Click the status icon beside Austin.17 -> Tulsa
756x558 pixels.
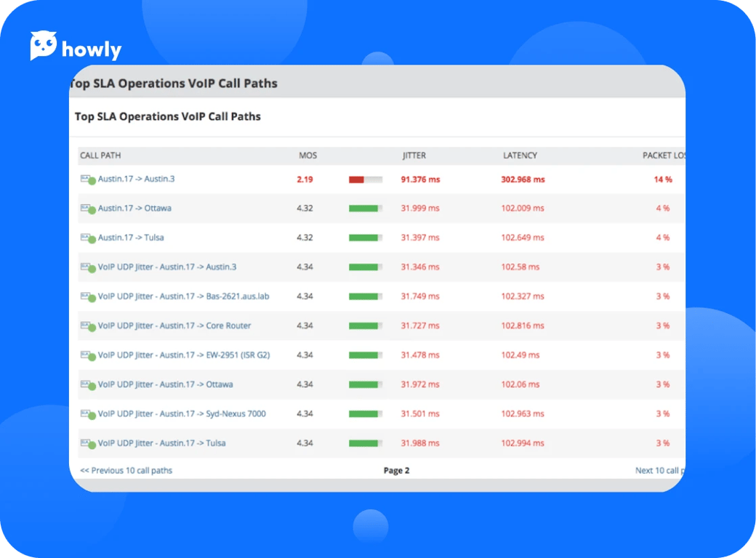coord(87,238)
